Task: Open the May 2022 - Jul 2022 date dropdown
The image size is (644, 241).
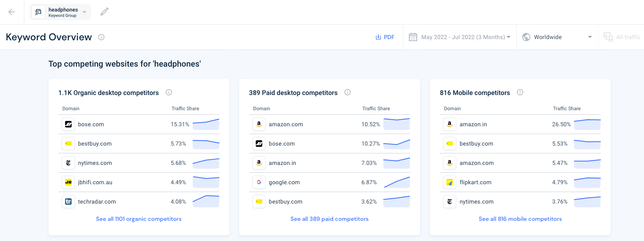Action: click(x=459, y=37)
